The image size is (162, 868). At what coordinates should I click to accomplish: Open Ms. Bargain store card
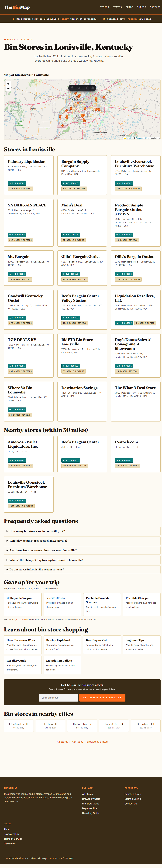tap(29, 268)
